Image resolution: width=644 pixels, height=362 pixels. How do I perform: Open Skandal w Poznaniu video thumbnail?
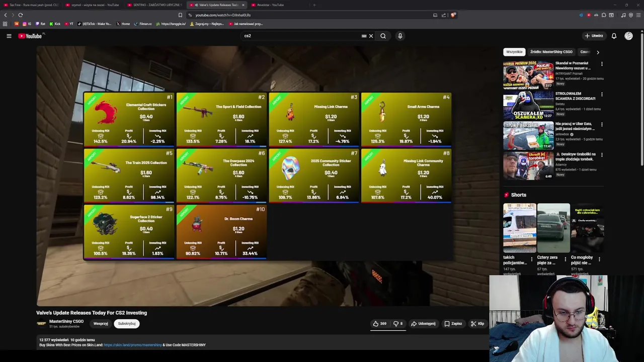(x=528, y=75)
